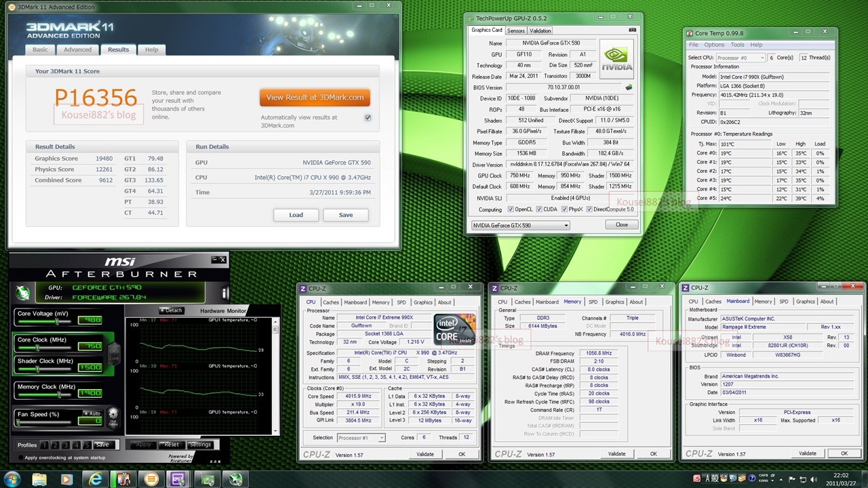868x488 pixels.
Task: Open the CPU-Z Processor #1 selection dropdown
Action: tap(361, 438)
